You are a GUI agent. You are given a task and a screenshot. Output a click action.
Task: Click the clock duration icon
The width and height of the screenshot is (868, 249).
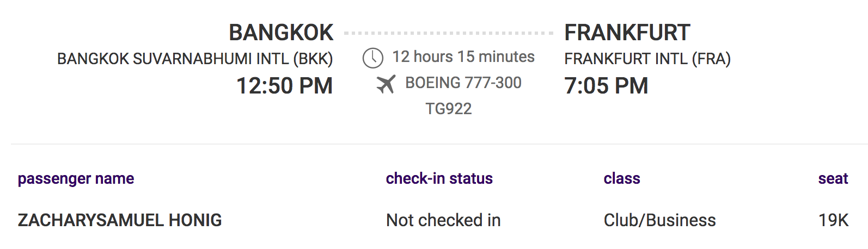(x=373, y=58)
